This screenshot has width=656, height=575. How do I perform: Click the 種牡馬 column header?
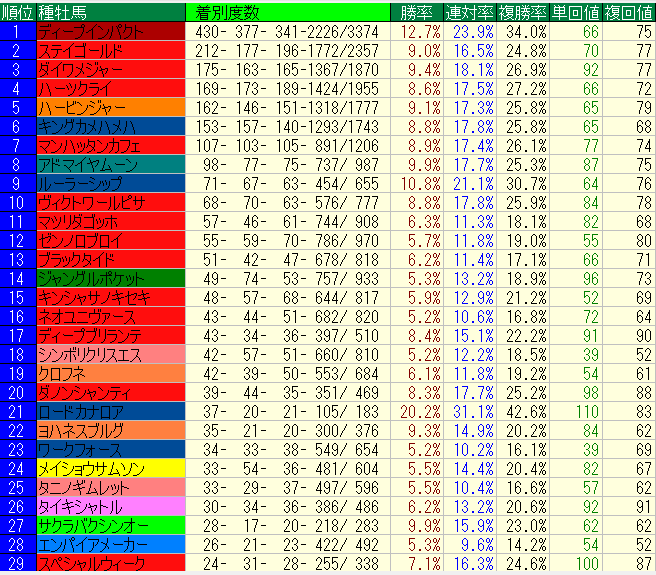point(111,13)
